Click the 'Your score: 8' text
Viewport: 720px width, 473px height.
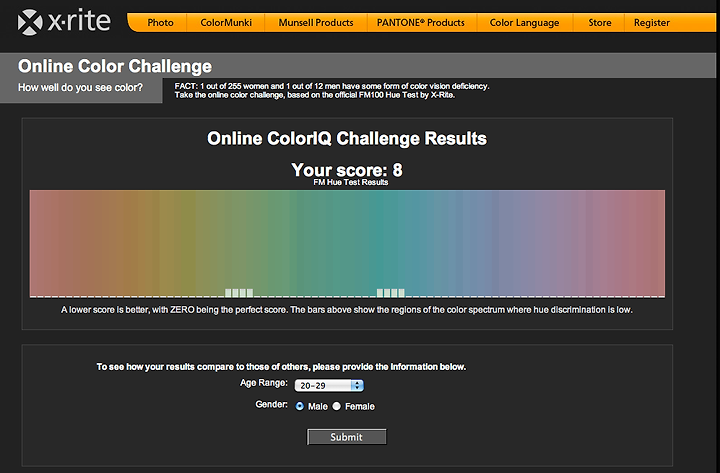pyautogui.click(x=347, y=170)
